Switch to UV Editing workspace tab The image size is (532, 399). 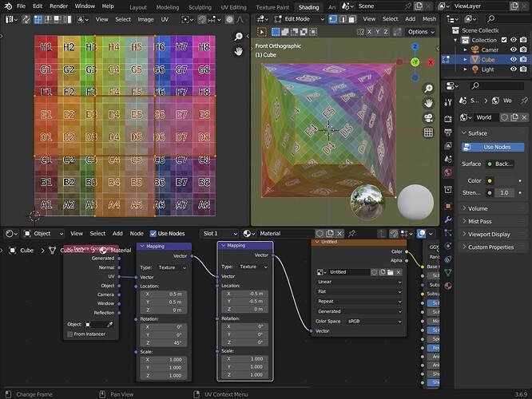(233, 7)
